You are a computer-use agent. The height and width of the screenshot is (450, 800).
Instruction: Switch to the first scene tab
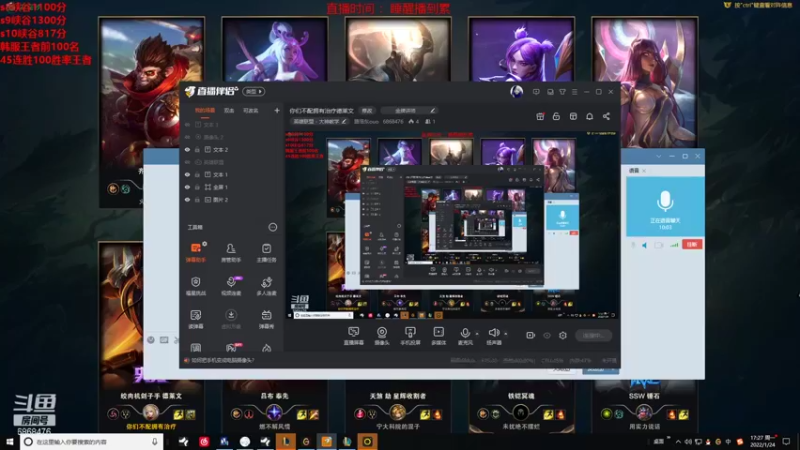[205, 110]
